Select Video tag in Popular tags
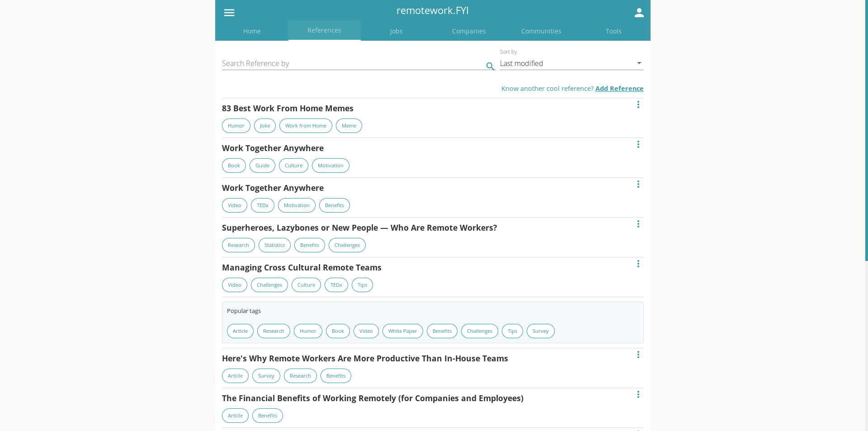Image resolution: width=868 pixels, height=431 pixels. click(x=366, y=331)
